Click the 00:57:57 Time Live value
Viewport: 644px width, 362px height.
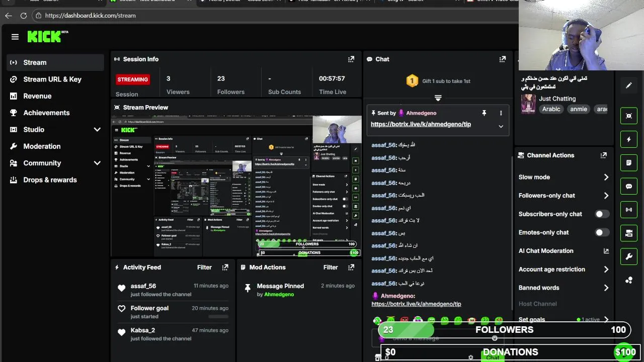click(332, 78)
